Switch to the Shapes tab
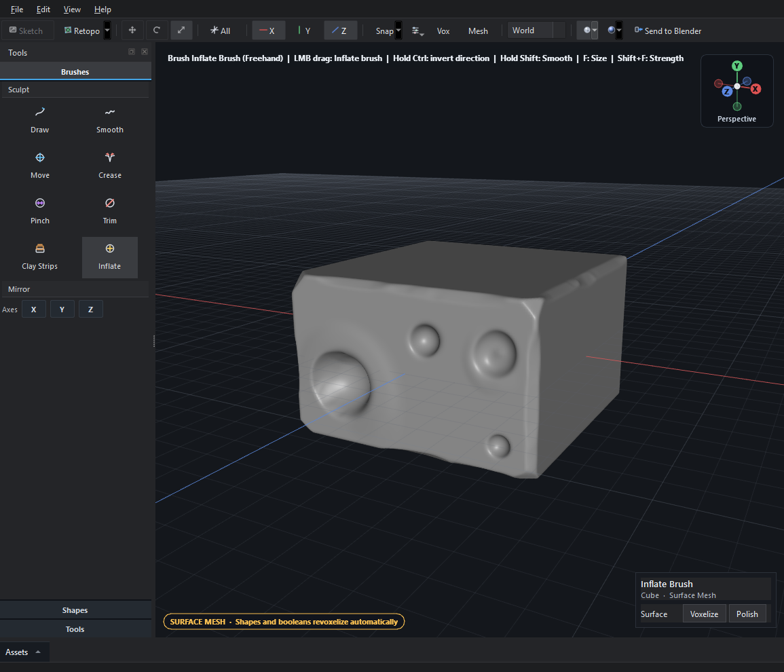This screenshot has width=784, height=672. [75, 610]
